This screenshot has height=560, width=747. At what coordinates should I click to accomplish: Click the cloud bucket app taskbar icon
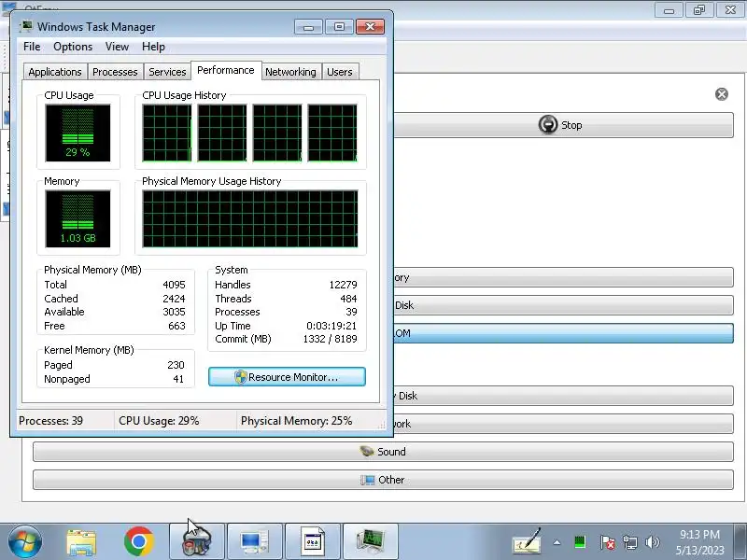[197, 541]
